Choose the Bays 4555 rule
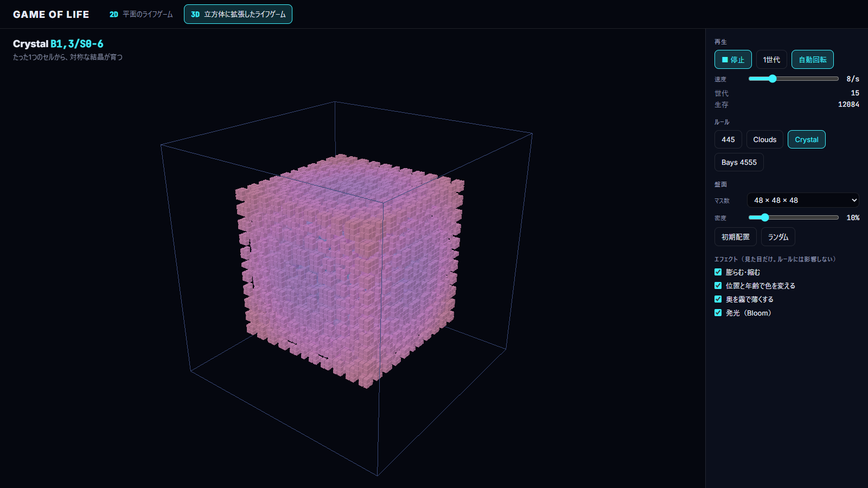The height and width of the screenshot is (488, 868). pyautogui.click(x=739, y=162)
